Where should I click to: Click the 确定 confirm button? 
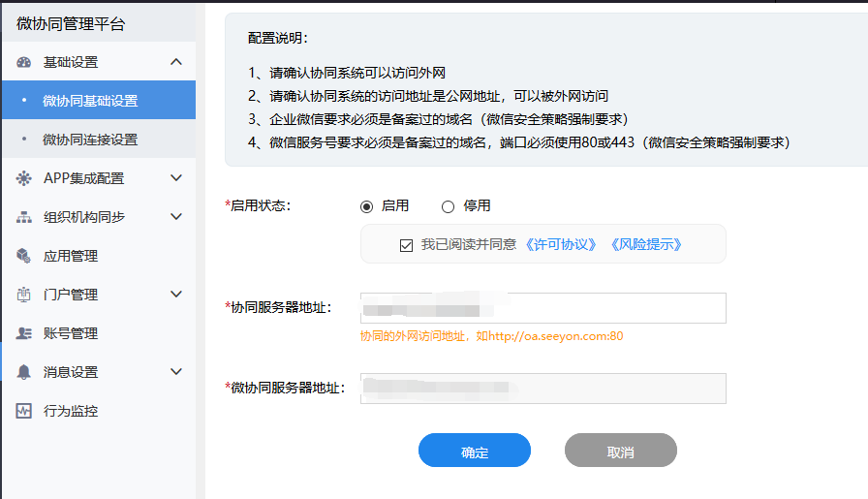(x=475, y=451)
